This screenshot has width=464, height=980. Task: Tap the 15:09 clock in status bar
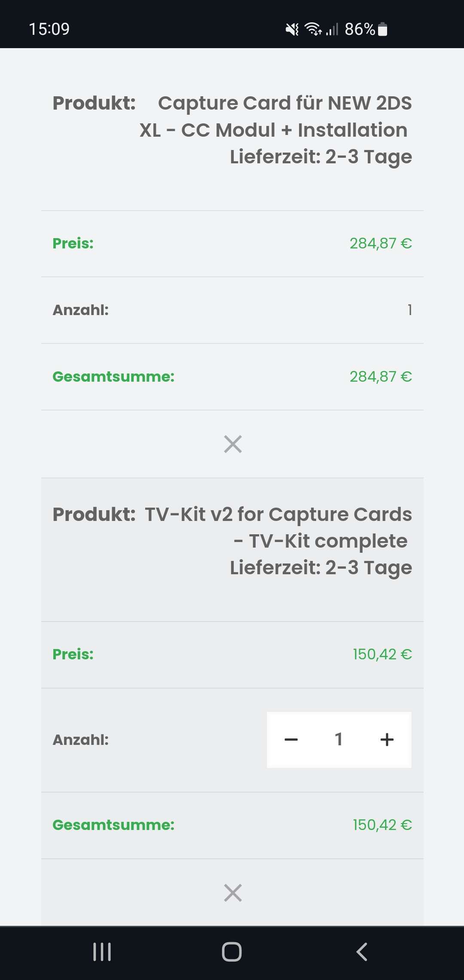(x=49, y=29)
